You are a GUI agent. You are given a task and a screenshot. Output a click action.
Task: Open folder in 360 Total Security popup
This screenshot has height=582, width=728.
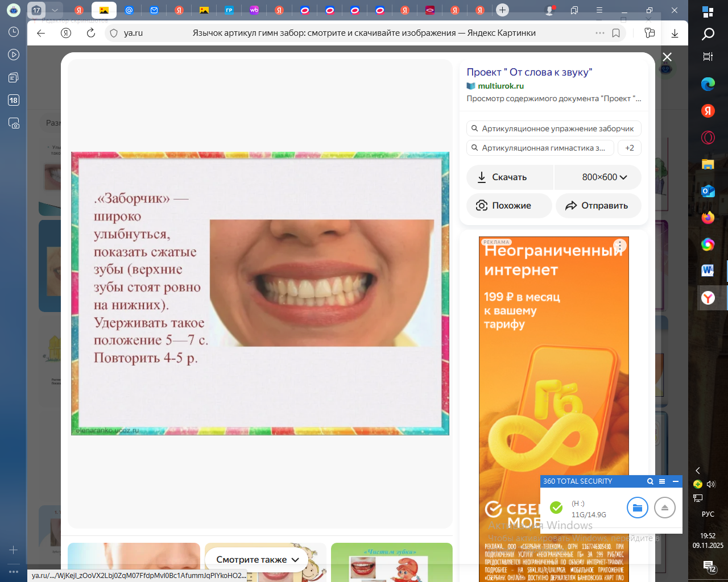[637, 508]
